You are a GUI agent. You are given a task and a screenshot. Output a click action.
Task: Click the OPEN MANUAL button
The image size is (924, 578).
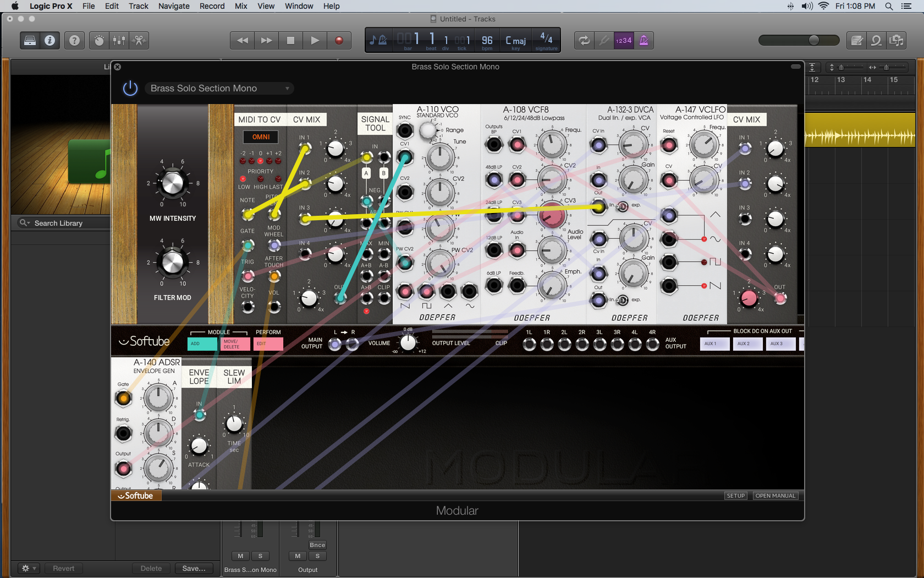click(x=775, y=495)
